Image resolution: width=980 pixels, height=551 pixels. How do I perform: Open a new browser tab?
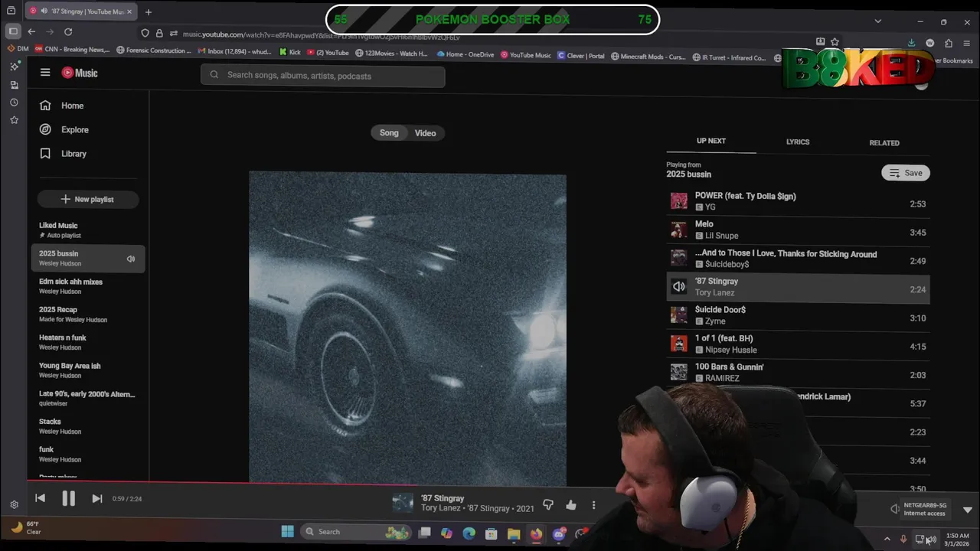[x=149, y=11]
